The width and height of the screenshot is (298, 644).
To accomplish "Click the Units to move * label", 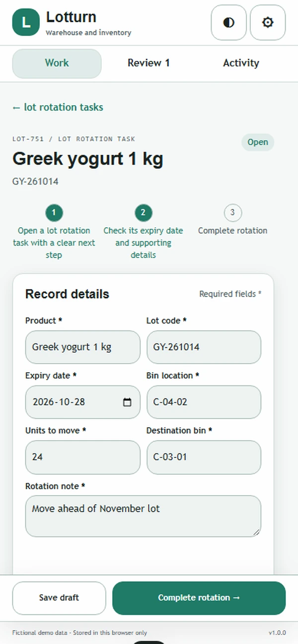I will coord(56,431).
